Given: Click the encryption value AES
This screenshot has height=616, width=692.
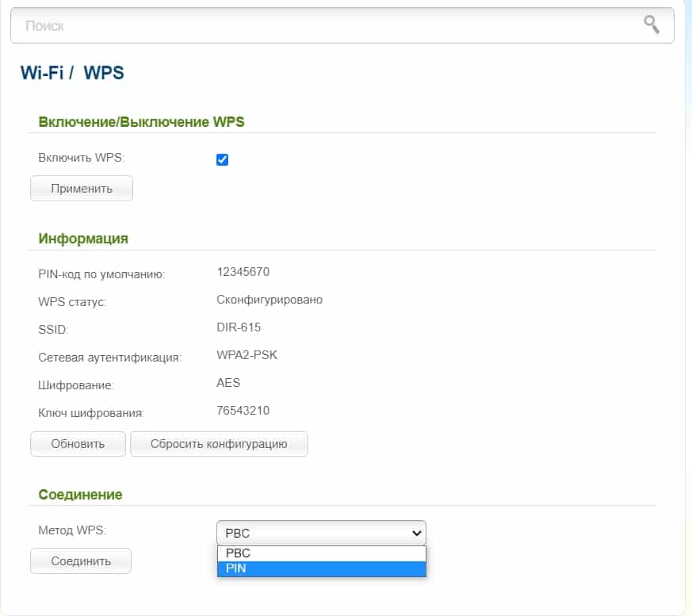Looking at the screenshot, I should point(228,383).
